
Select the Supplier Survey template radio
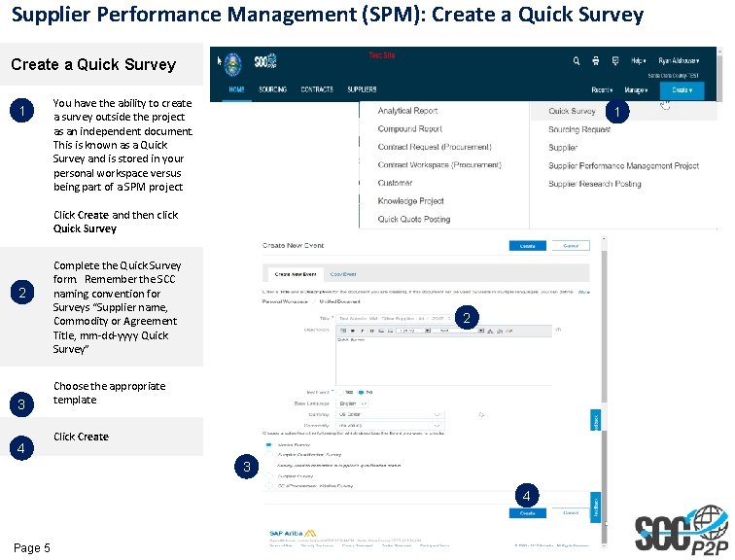click(x=268, y=476)
